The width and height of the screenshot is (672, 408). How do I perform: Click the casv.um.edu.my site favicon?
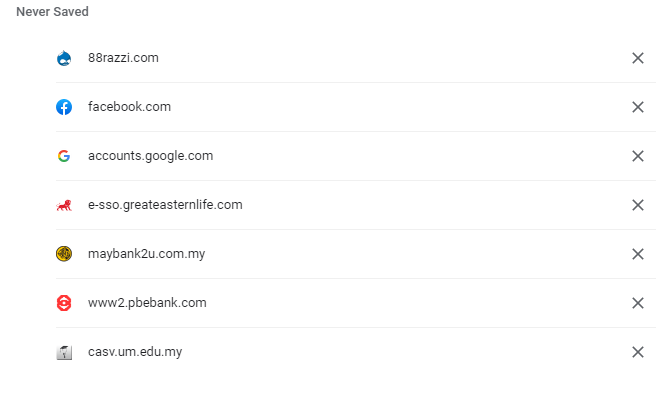(64, 352)
